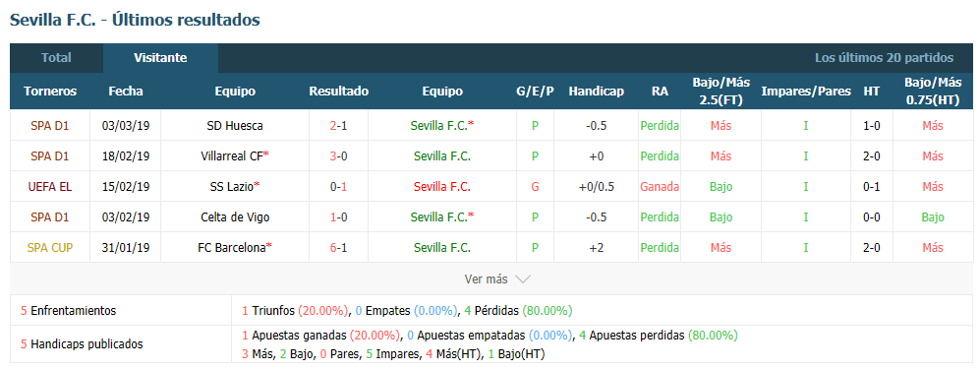The height and width of the screenshot is (370, 980).
Task: Open FC Barcelona team link
Action: [x=234, y=248]
